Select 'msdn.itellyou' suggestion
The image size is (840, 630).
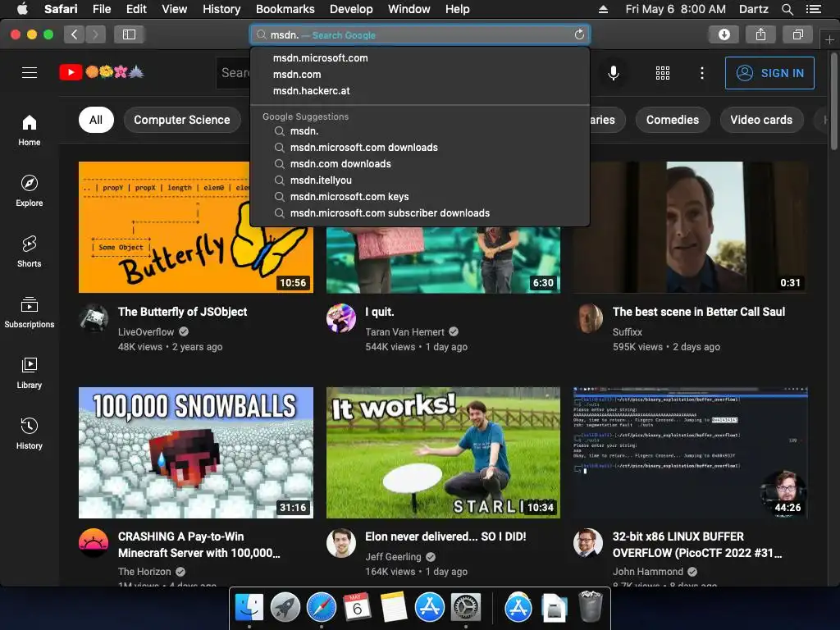420,180
